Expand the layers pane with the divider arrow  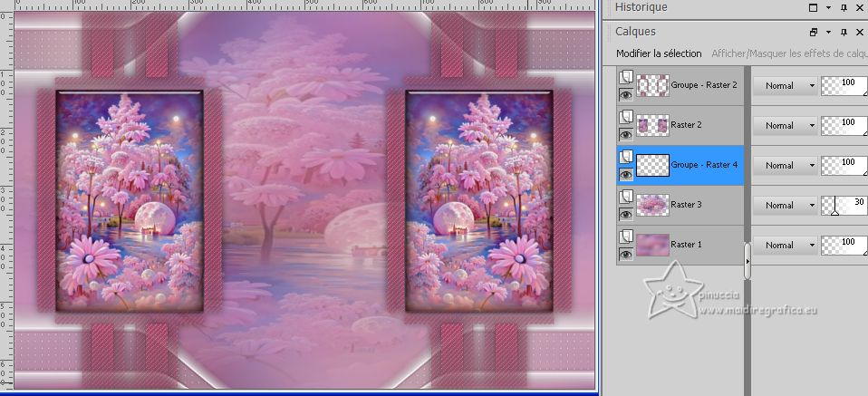click(747, 261)
